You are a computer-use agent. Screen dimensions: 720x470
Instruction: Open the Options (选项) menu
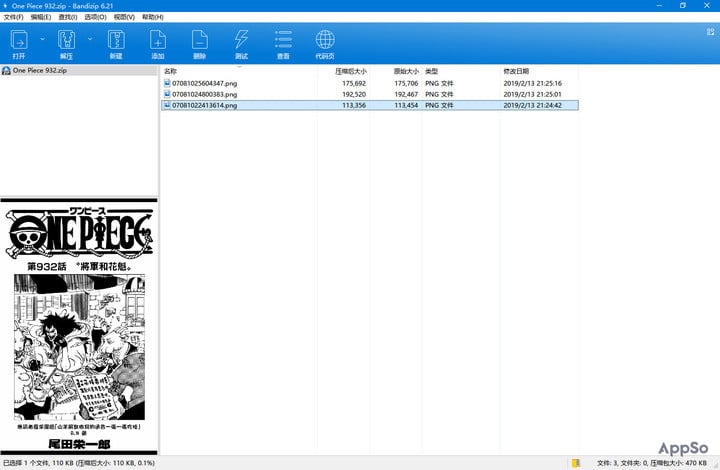pos(96,17)
